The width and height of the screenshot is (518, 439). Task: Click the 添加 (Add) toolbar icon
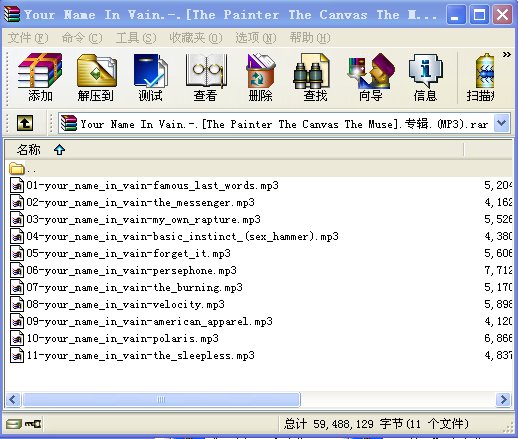(40, 77)
